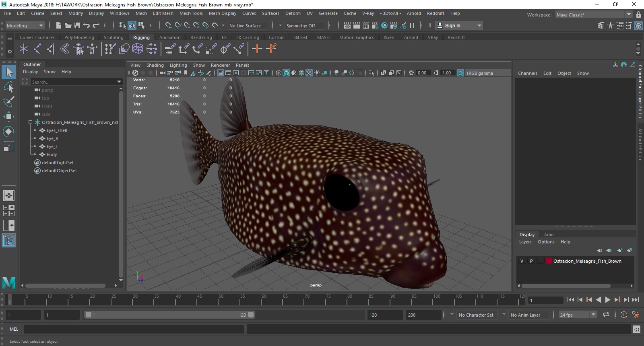Toggle textured display in viewport toolbar

[309, 73]
